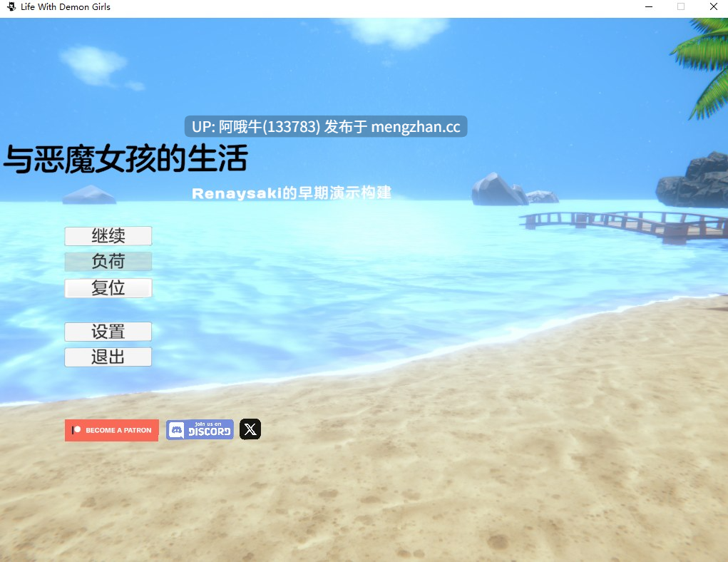Image resolution: width=728 pixels, height=562 pixels.
Task: Open the X (Twitter) social icon
Action: [250, 429]
